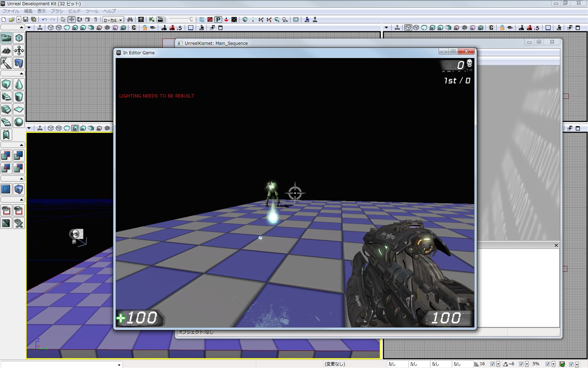Image resolution: width=588 pixels, height=368 pixels.
Task: Open the ファイル menu
Action: pyautogui.click(x=10, y=11)
